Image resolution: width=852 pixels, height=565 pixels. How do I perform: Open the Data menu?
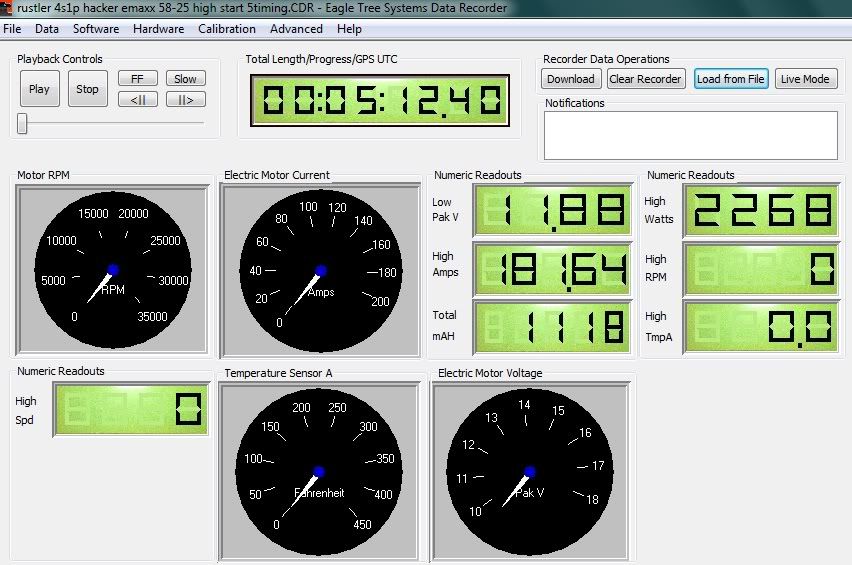(46, 29)
